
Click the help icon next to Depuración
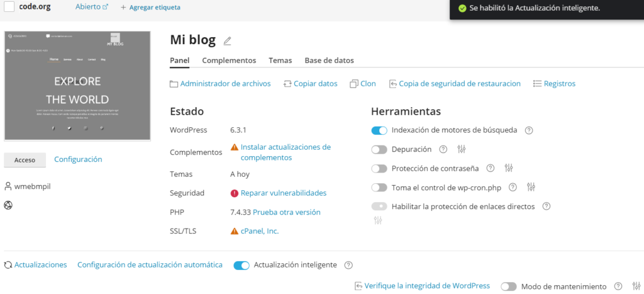(x=443, y=149)
